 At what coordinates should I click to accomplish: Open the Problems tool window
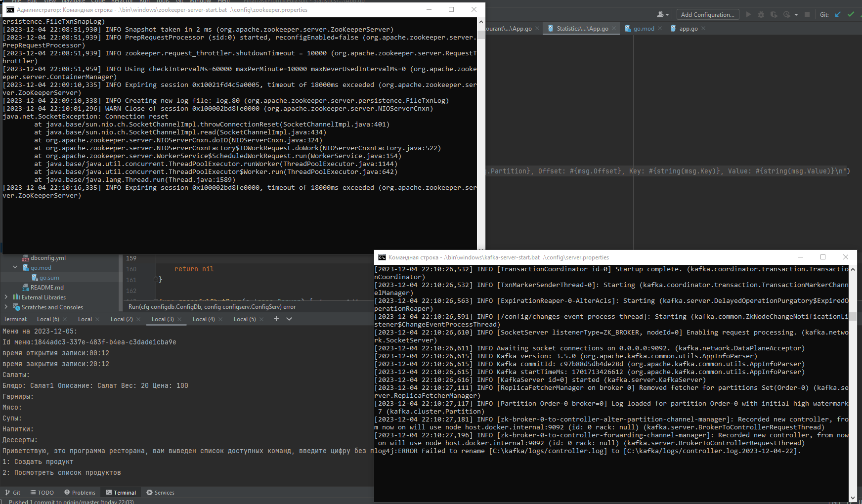(x=80, y=493)
